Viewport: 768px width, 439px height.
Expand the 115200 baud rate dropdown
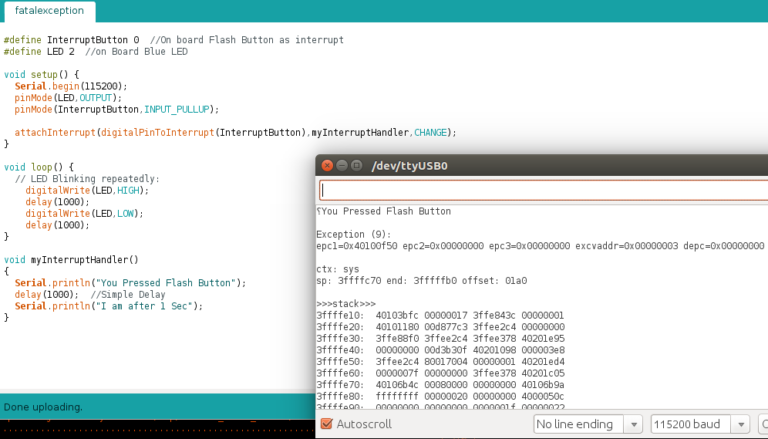click(699, 424)
